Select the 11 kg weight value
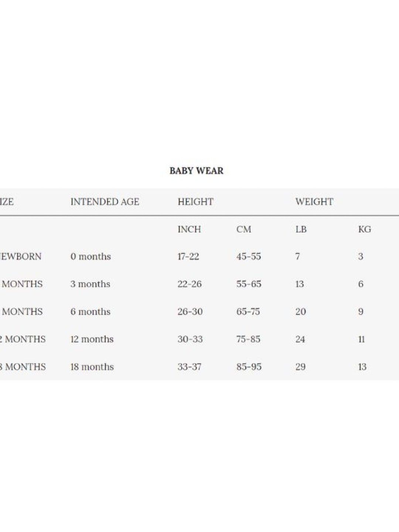This screenshot has height=532, width=399. [362, 339]
